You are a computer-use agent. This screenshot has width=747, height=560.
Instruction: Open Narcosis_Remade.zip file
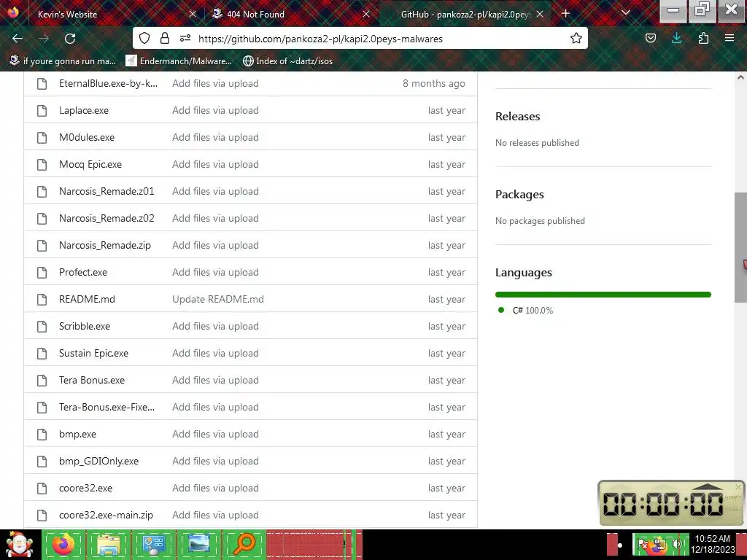click(105, 245)
